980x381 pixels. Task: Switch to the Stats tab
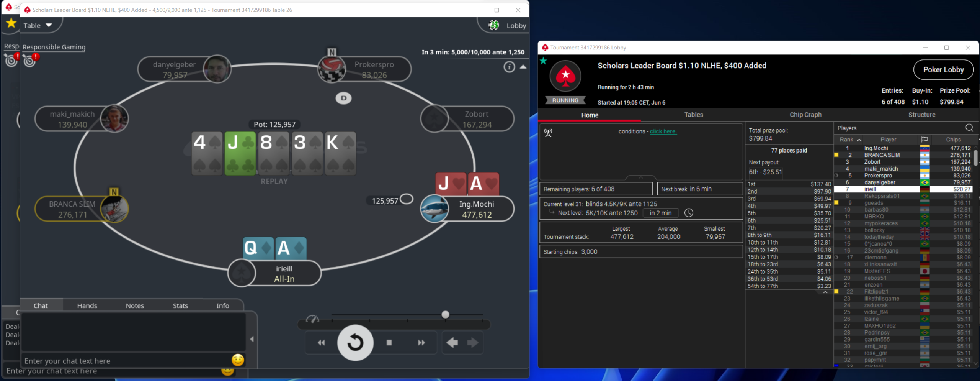click(180, 305)
